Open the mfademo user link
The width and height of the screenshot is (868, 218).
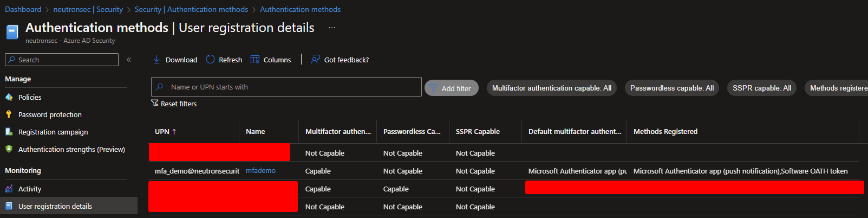(x=260, y=171)
